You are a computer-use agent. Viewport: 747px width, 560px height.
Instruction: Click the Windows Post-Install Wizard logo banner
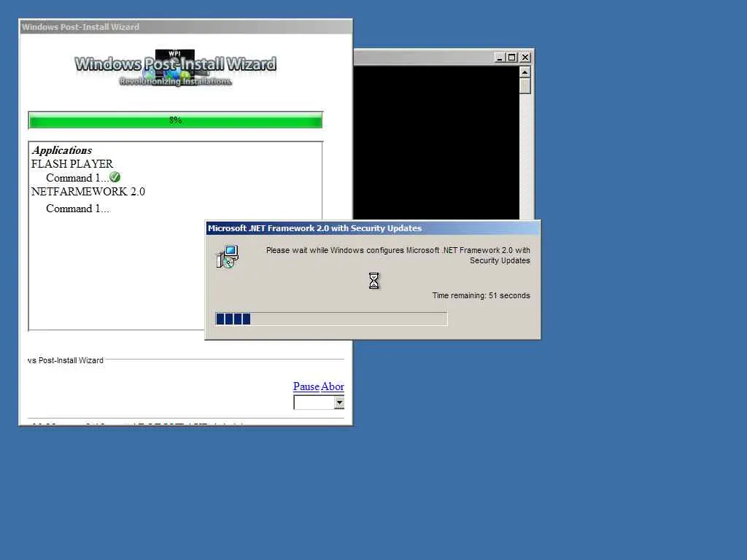coord(175,68)
